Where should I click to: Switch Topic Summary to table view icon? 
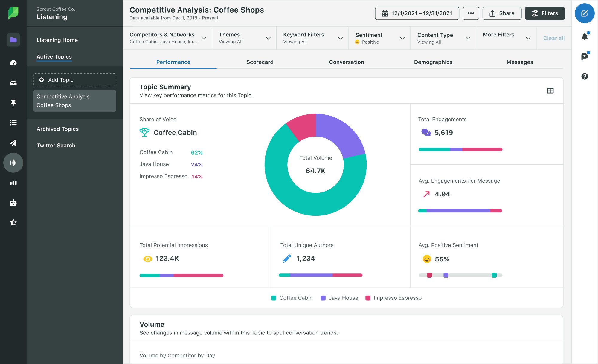tap(550, 91)
